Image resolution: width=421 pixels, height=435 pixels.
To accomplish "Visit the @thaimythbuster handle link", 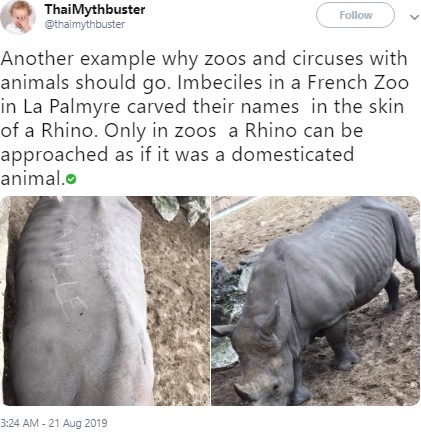I will (85, 24).
